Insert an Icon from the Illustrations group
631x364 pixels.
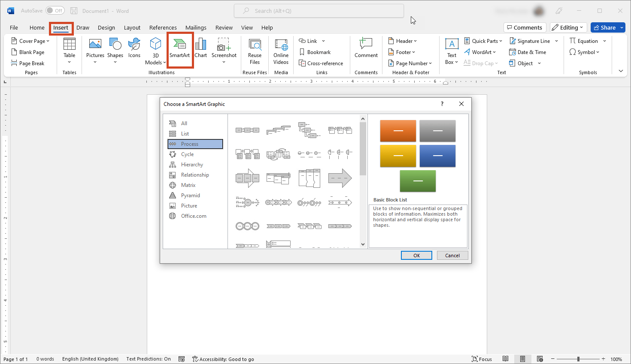(x=134, y=50)
